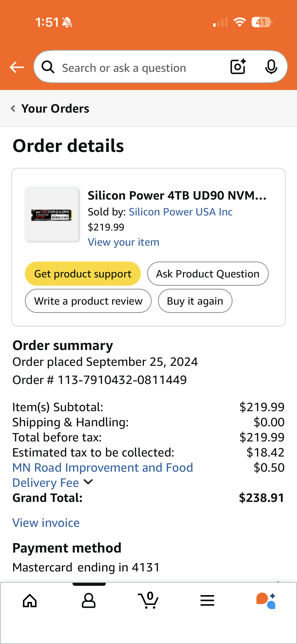Tap the microphone voice search icon
297x644 pixels.
coord(271,67)
